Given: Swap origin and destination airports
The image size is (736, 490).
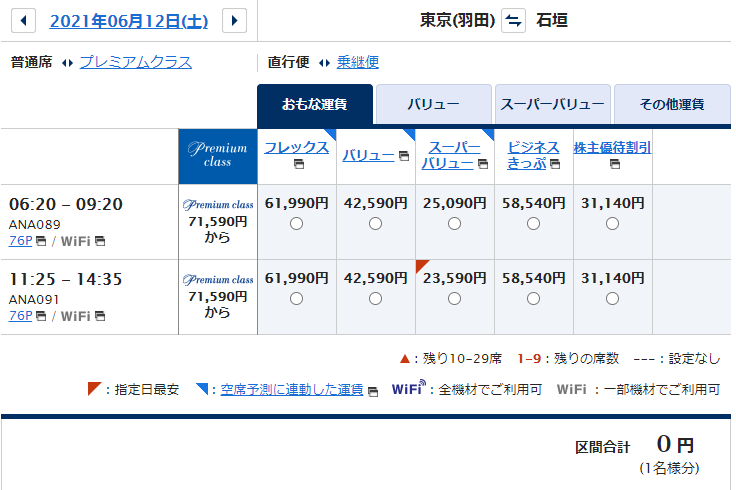Looking at the screenshot, I should [513, 21].
